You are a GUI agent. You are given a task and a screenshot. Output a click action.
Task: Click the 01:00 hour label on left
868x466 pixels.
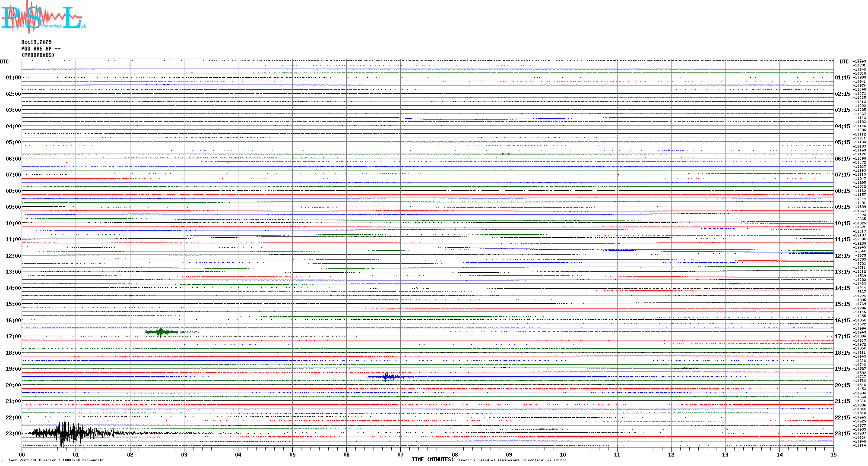13,78
